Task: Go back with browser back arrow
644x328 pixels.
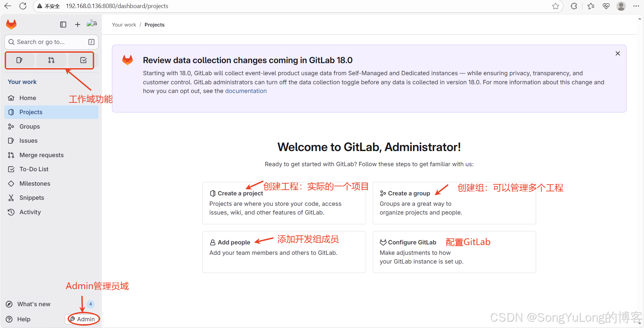Action: click(7, 6)
